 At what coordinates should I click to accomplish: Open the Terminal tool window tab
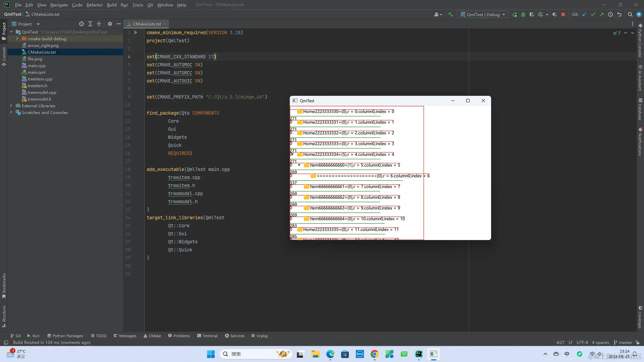[207, 336]
